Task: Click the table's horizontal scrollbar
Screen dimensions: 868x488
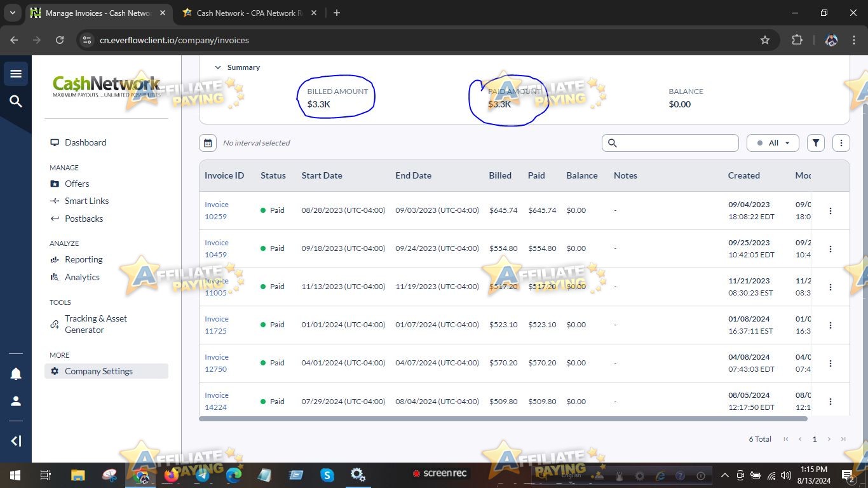Action: 502,418
